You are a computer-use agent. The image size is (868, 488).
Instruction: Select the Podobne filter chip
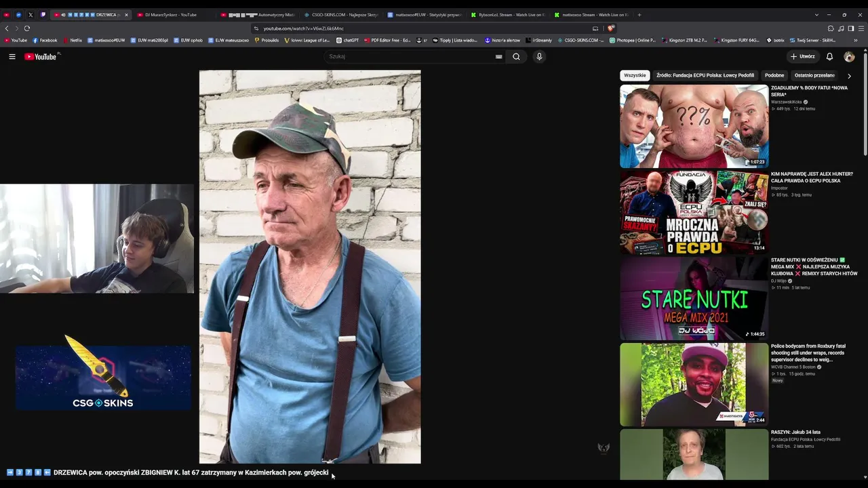pos(774,75)
